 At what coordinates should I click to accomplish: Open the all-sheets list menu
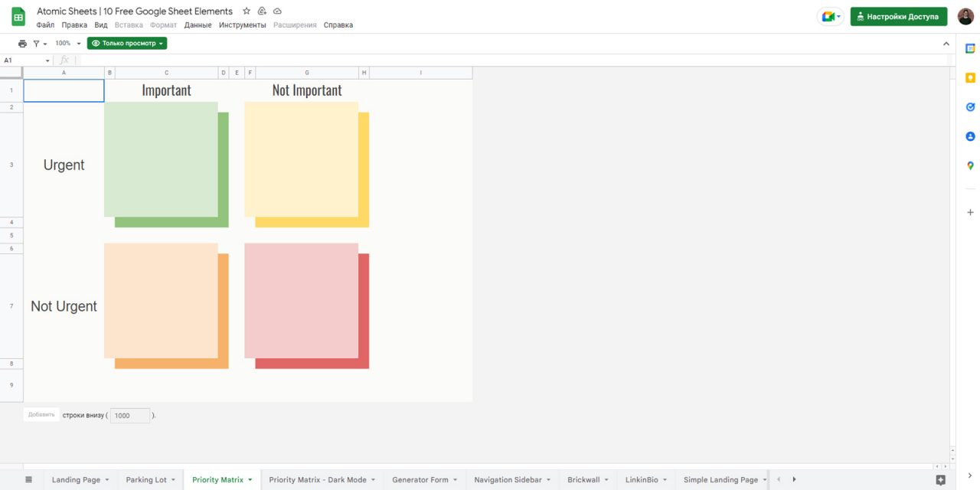(x=28, y=479)
